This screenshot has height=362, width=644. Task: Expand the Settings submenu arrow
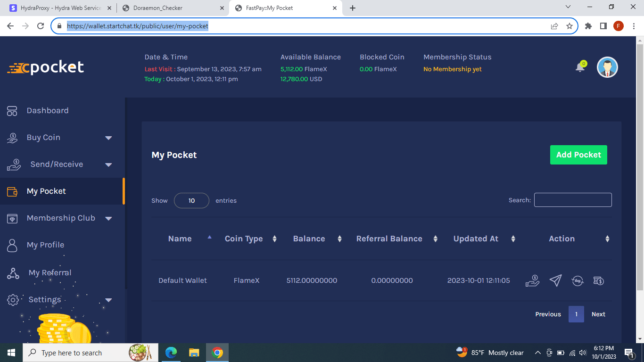[108, 300]
